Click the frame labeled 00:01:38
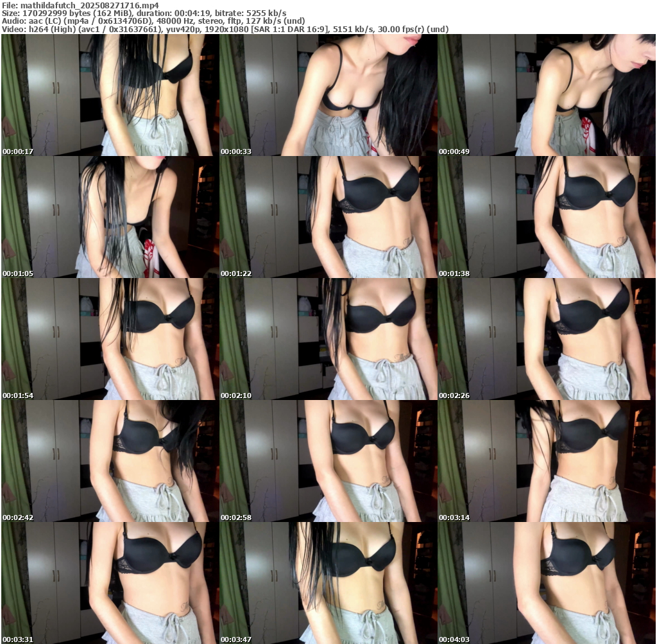This screenshot has height=644, width=657. [x=547, y=217]
